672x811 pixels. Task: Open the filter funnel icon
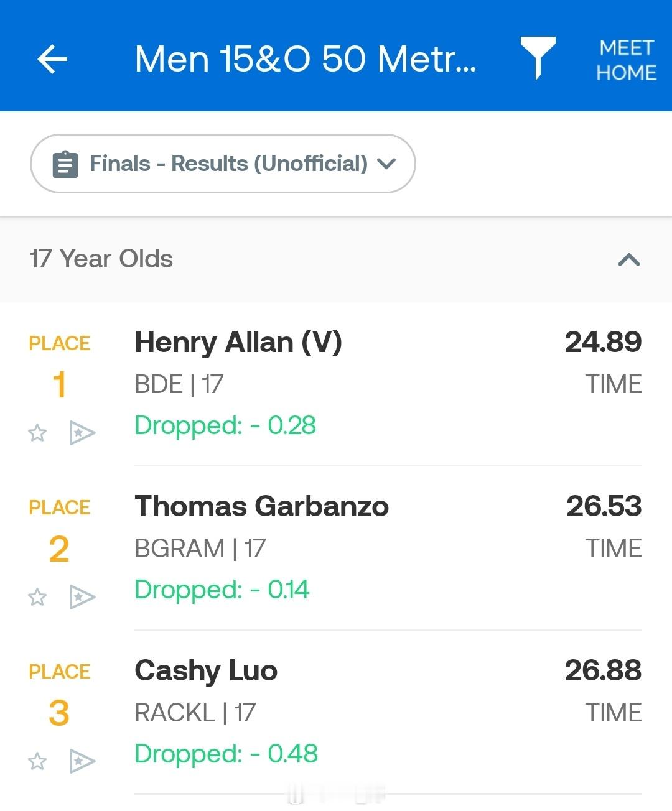537,57
